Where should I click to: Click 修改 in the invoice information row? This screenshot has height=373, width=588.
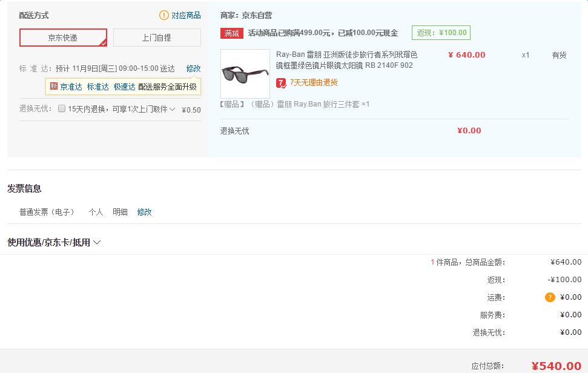pos(144,212)
